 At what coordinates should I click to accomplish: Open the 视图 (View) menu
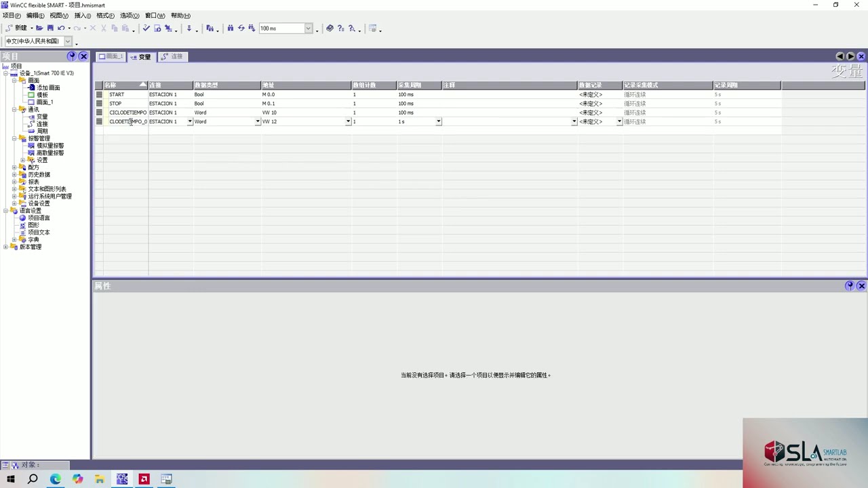[x=59, y=16]
